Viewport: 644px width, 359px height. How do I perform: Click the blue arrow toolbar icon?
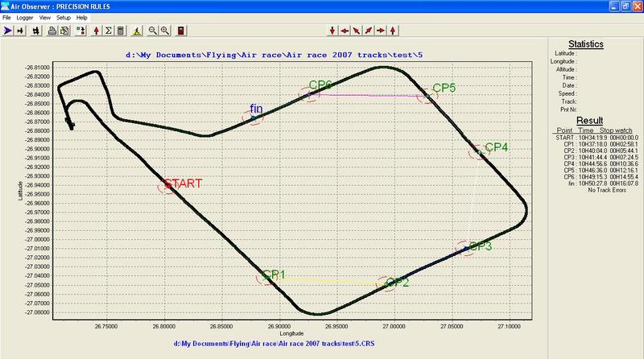(x=9, y=31)
